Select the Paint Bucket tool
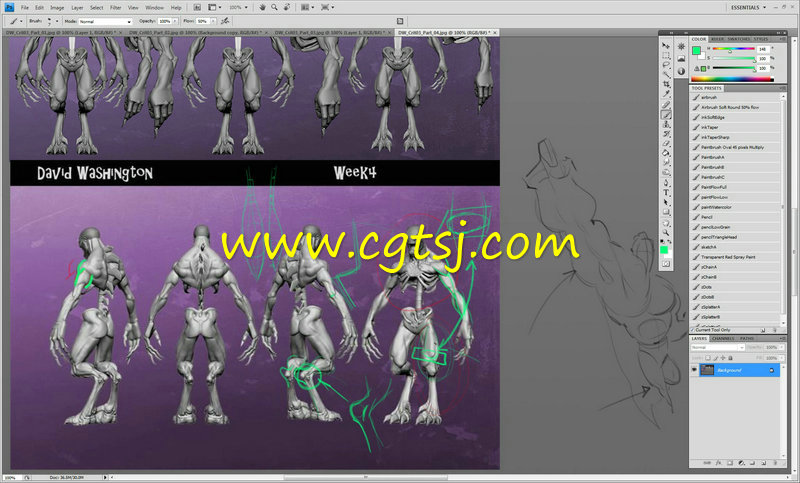This screenshot has width=800, height=483. [666, 154]
